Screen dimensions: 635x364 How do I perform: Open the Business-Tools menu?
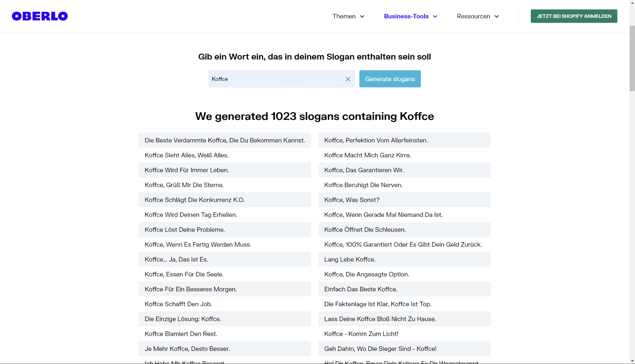[406, 16]
